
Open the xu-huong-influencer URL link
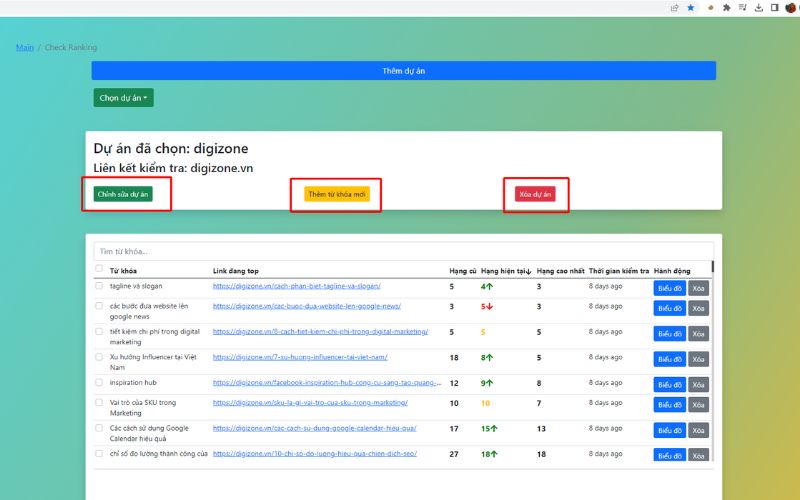300,357
